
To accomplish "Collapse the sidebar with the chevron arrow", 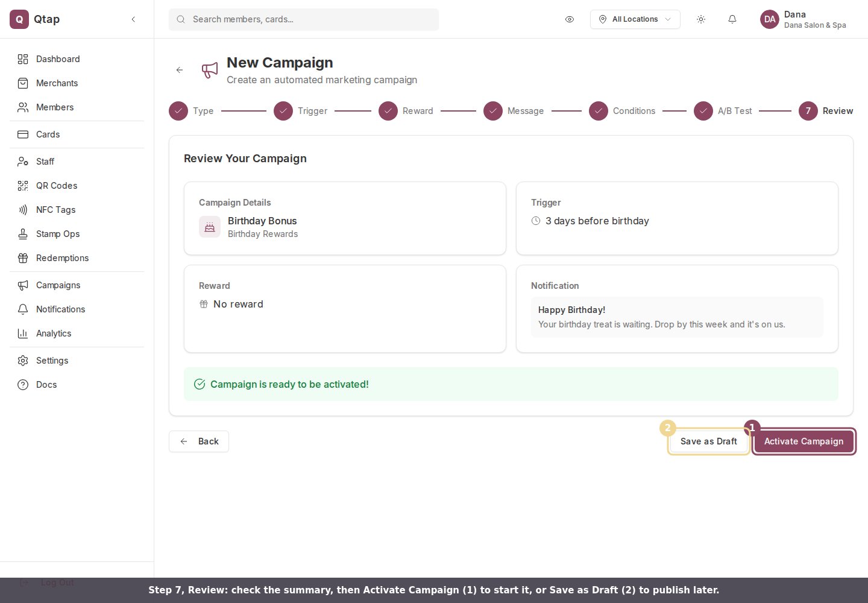I will 133,19.
